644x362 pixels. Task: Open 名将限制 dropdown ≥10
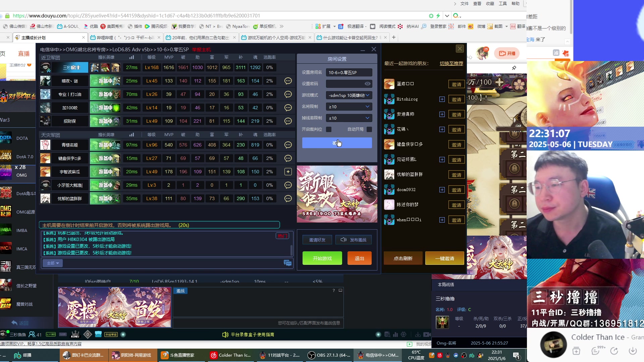[x=349, y=107]
